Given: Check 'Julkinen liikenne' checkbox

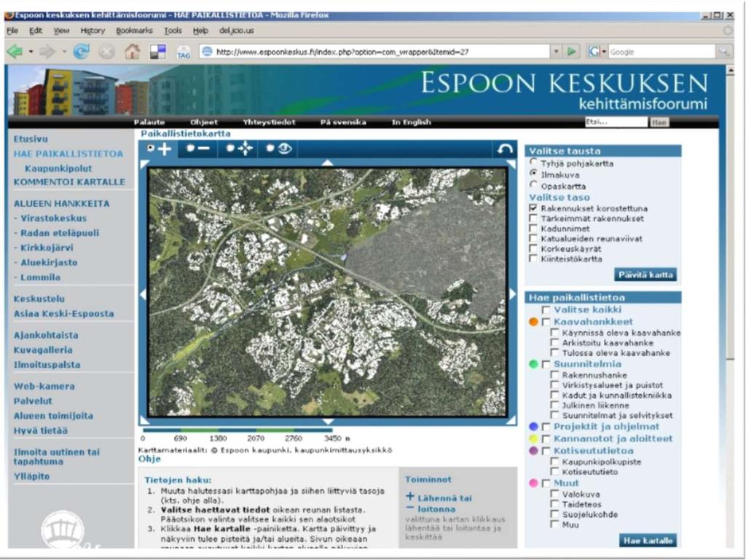Looking at the screenshot, I should pyautogui.click(x=554, y=405).
